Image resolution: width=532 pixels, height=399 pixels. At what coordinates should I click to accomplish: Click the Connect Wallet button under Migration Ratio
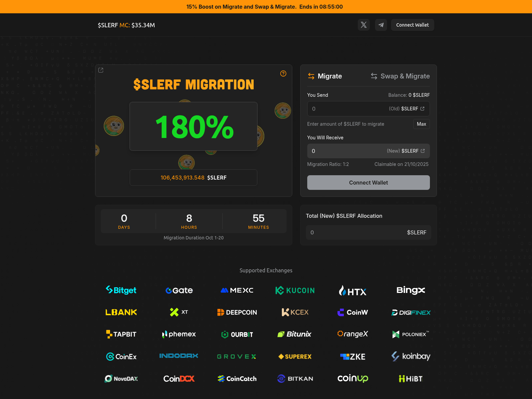click(x=368, y=182)
